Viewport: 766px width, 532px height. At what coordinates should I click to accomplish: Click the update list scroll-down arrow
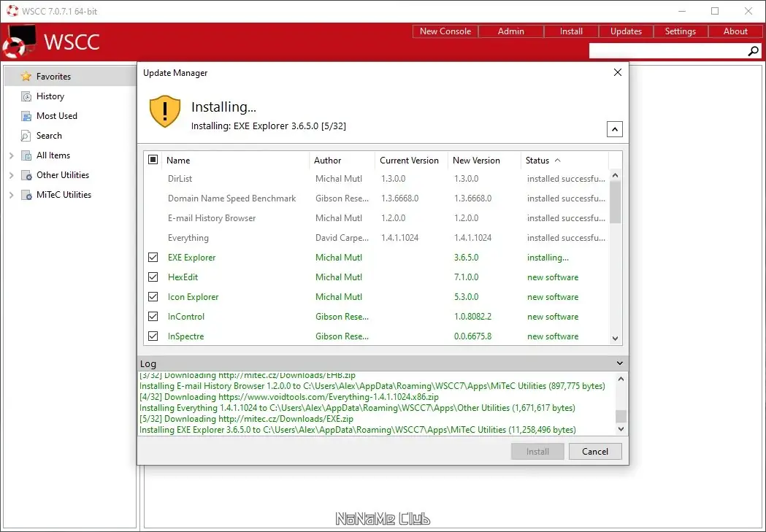(x=615, y=338)
